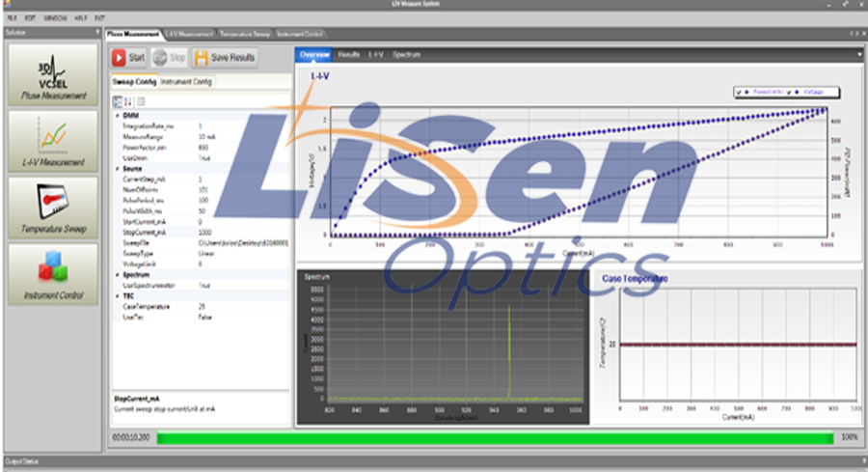
Task: Open the VCSEL Pulse Measurement module
Action: pos(53,74)
